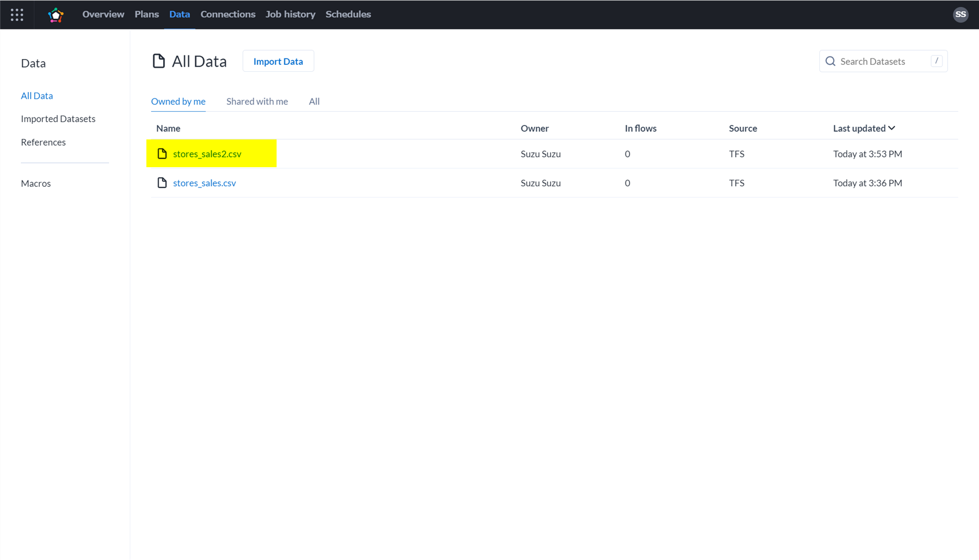Open the stores_sales2.csv dataset link

[207, 154]
